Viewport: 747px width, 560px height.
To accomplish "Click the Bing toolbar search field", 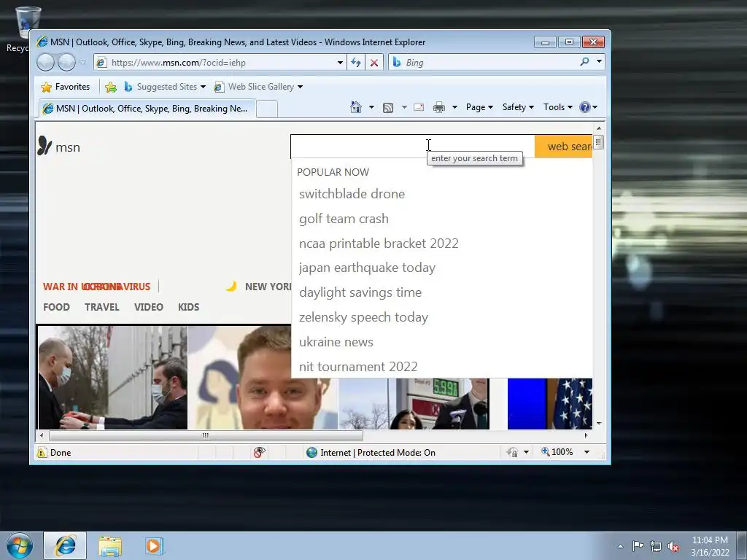I will coord(489,63).
